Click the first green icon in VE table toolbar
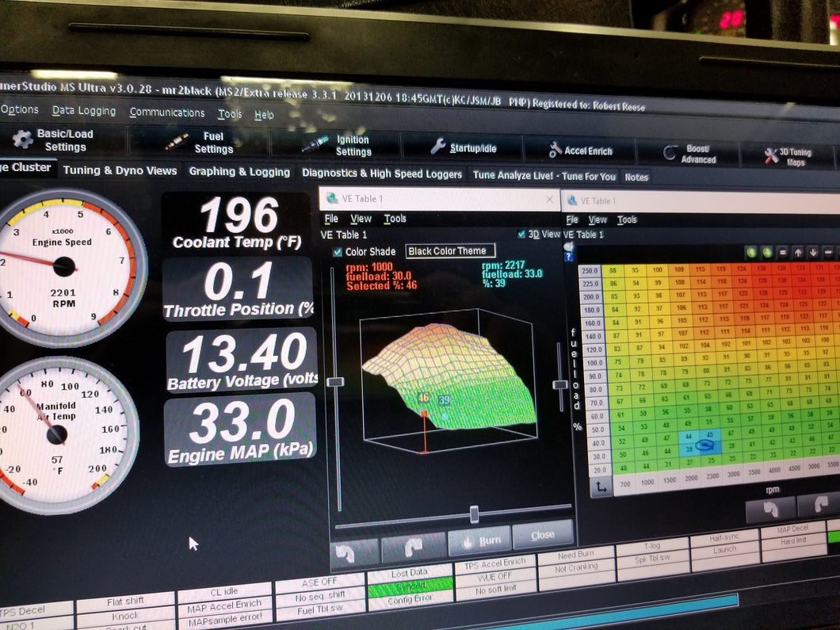This screenshot has width=840, height=630. [x=751, y=252]
